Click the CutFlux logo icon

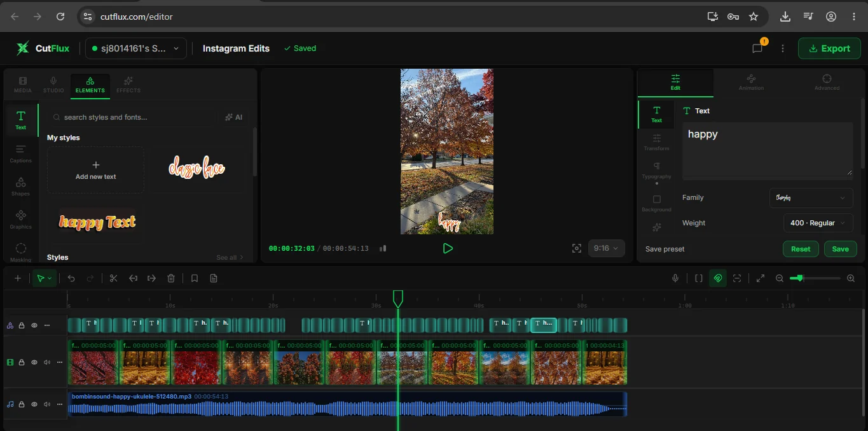point(23,48)
